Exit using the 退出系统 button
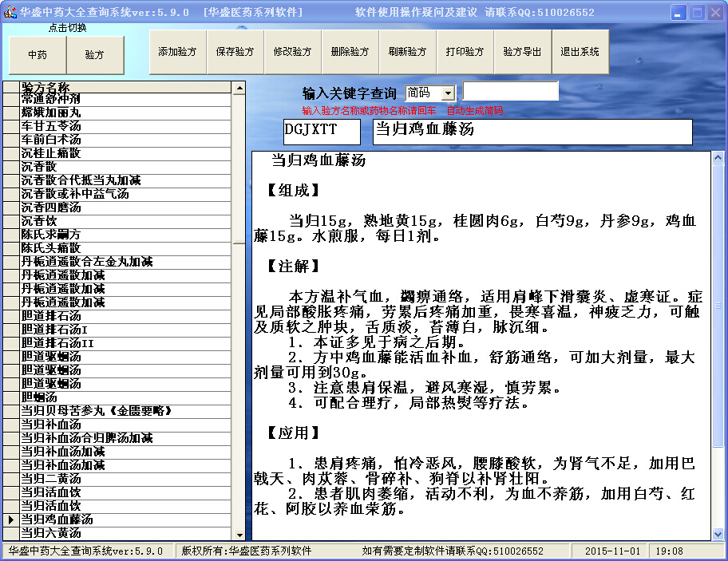This screenshot has height=561, width=728. coord(580,52)
